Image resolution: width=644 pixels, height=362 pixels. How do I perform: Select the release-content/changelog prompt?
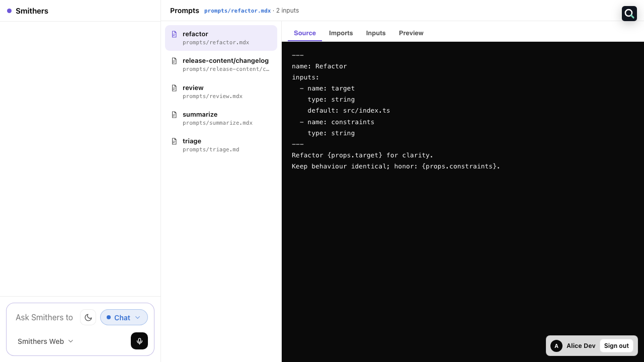click(221, 64)
